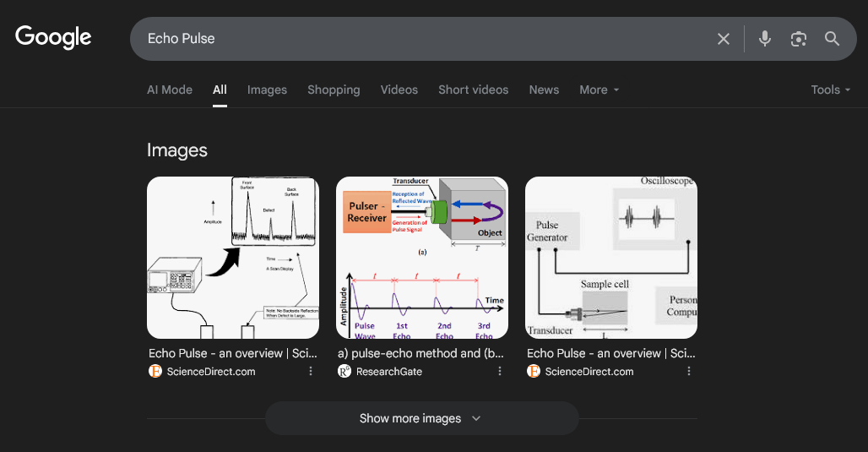
Task: Click the magnifying glass search icon
Action: (833, 39)
